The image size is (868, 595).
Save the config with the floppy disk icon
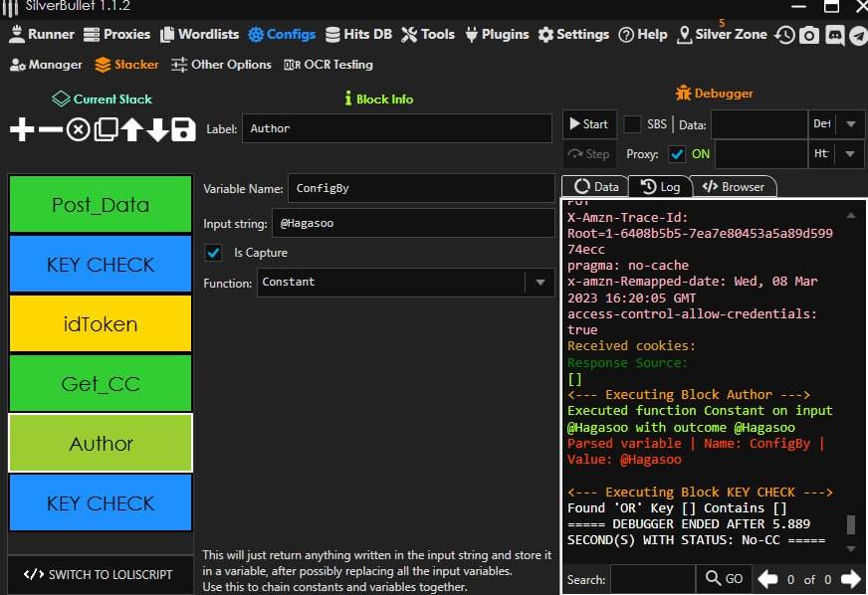click(x=183, y=129)
